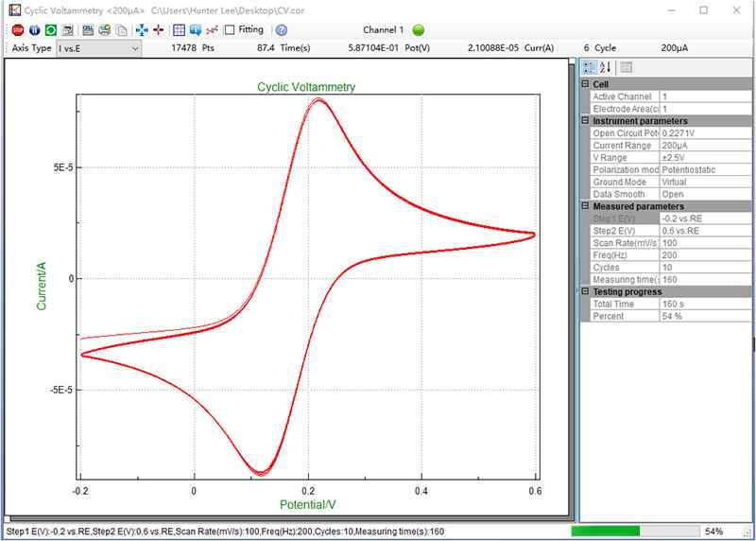756x541 pixels.
Task: Sort properties alphabetically with A-Z icon
Action: [x=606, y=67]
